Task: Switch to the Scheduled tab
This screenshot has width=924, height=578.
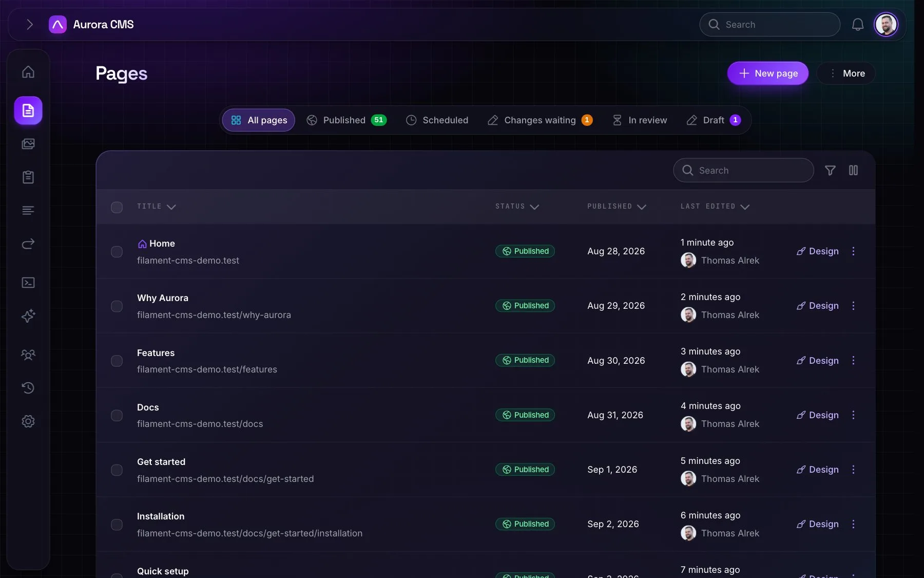Action: click(x=437, y=120)
